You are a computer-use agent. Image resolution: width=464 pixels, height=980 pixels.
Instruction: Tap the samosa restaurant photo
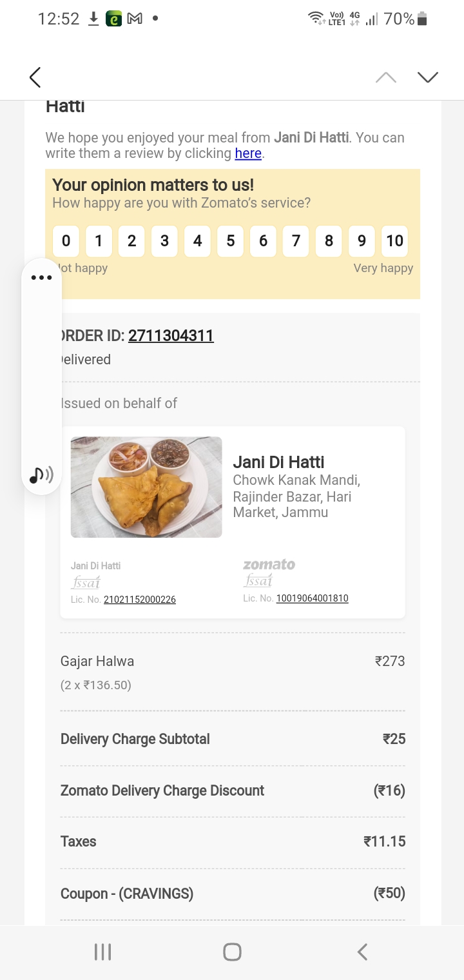[146, 487]
